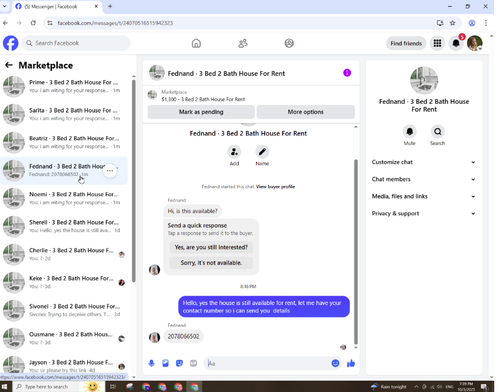
Task: Search in conversation with magnifier icon
Action: [x=437, y=132]
